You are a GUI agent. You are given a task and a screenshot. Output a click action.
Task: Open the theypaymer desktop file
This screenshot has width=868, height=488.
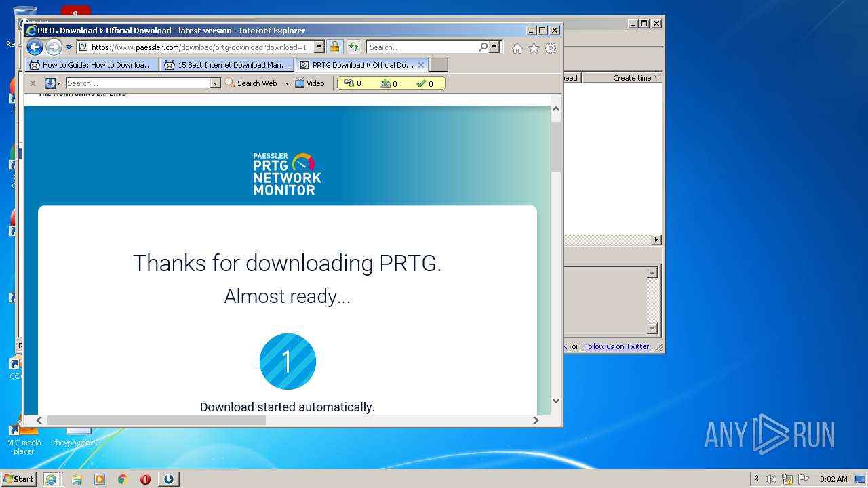[75, 438]
